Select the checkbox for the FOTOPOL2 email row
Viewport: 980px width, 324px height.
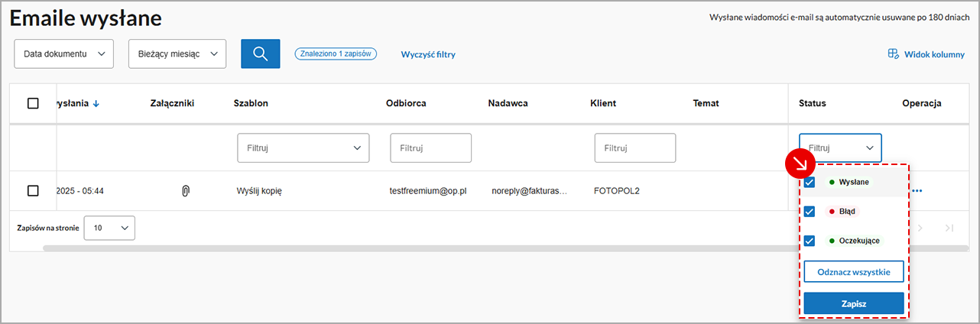(x=33, y=190)
